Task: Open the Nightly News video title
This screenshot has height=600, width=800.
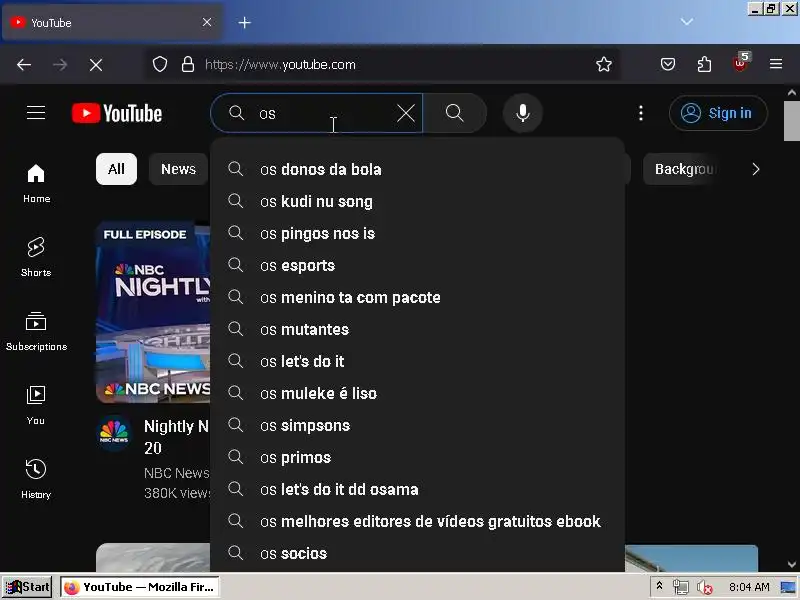Action: 177,437
